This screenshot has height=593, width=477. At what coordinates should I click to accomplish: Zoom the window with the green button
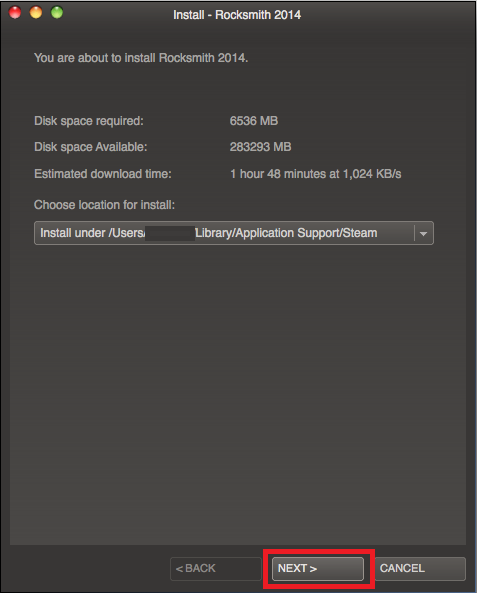[57, 12]
